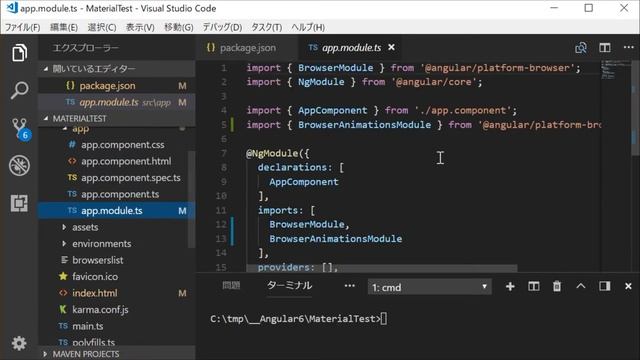Image resolution: width=640 pixels, height=360 pixels.
Task: Open the Manage gear settings icon
Action: click(x=19, y=343)
